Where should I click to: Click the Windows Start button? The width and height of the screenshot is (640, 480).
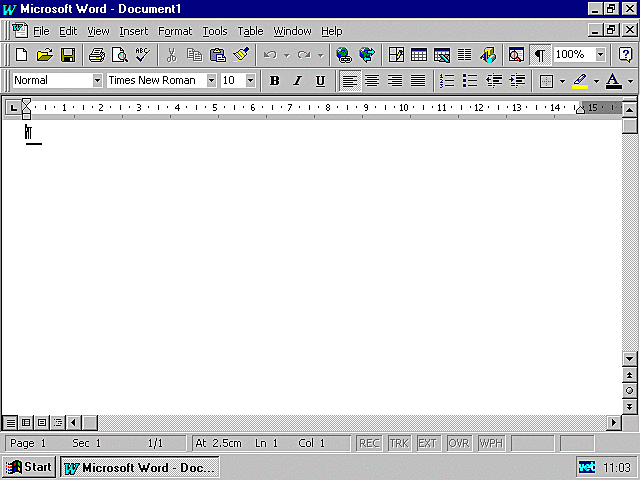click(28, 467)
